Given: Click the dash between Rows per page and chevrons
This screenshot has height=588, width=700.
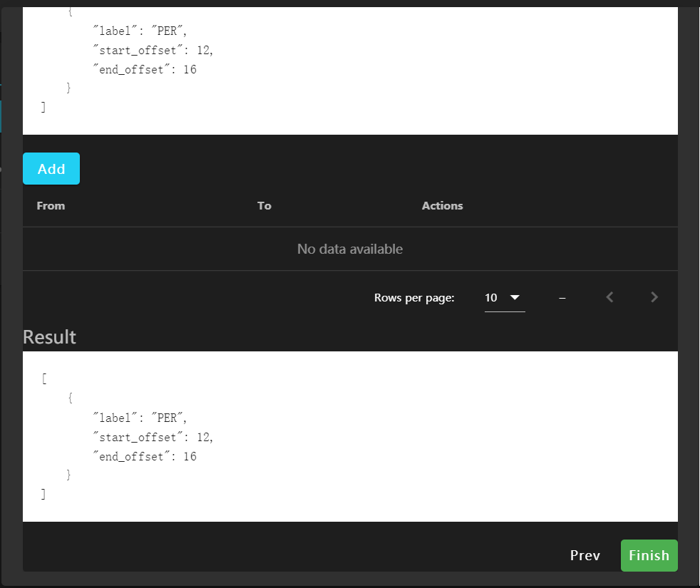Looking at the screenshot, I should click(562, 297).
